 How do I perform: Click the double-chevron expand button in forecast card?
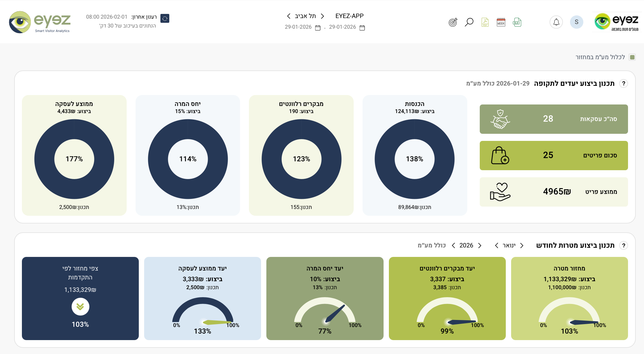pos(80,307)
